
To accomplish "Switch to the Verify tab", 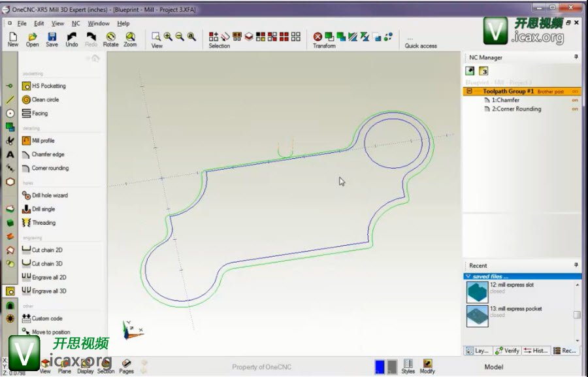I will click(x=508, y=351).
